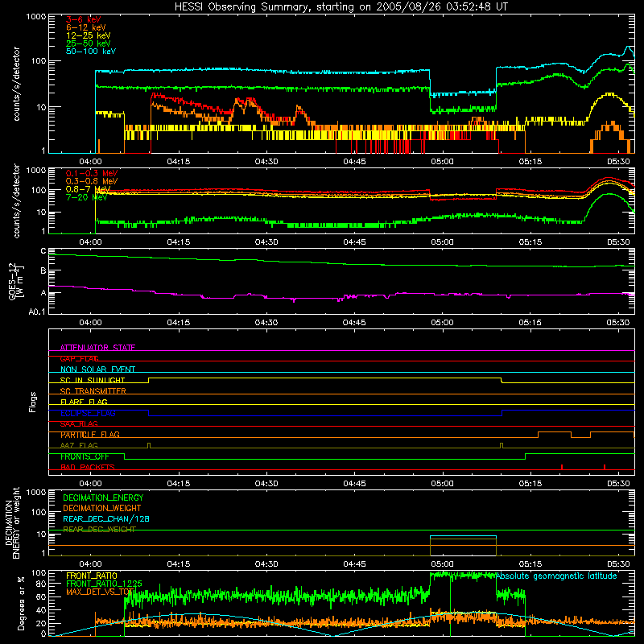Click the 'B' class tick on GOES panel
The image size is (644, 644).
click(x=43, y=270)
